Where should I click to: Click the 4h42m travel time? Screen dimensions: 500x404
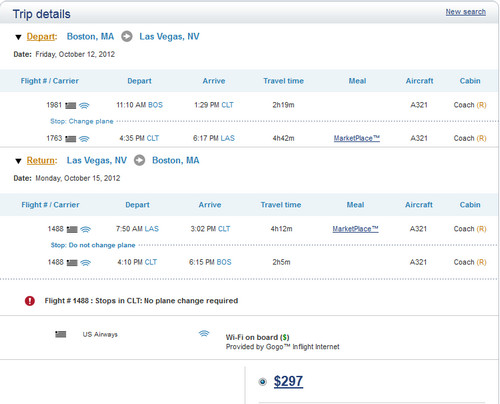[x=283, y=138]
